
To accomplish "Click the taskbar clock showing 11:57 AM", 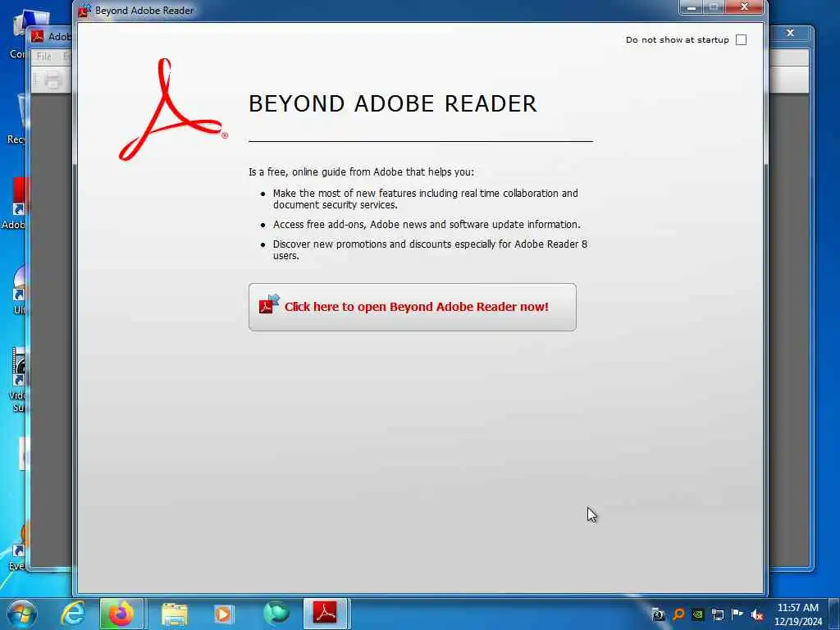I will [x=797, y=614].
